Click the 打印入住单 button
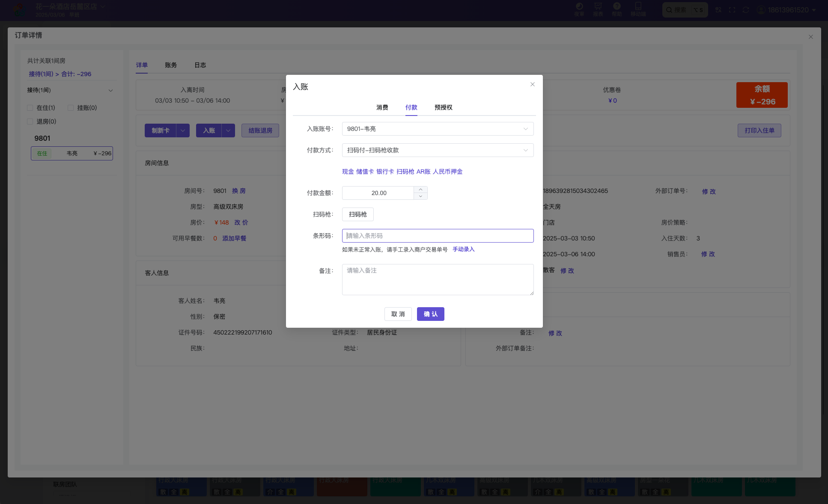The height and width of the screenshot is (504, 828). coord(759,130)
